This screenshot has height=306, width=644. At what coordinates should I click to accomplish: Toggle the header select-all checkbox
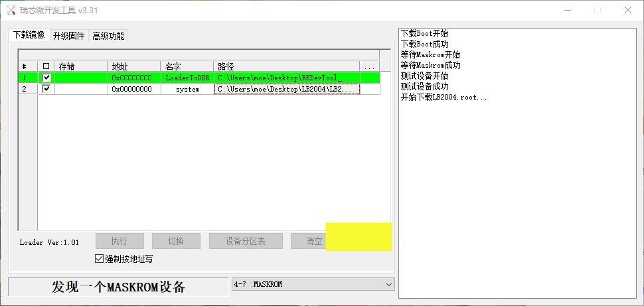click(x=46, y=66)
